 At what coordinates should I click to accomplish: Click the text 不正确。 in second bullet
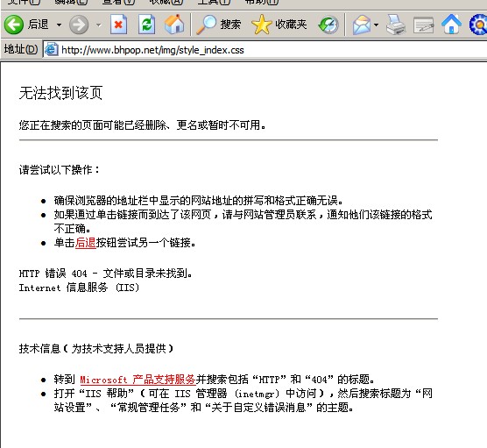73,229
